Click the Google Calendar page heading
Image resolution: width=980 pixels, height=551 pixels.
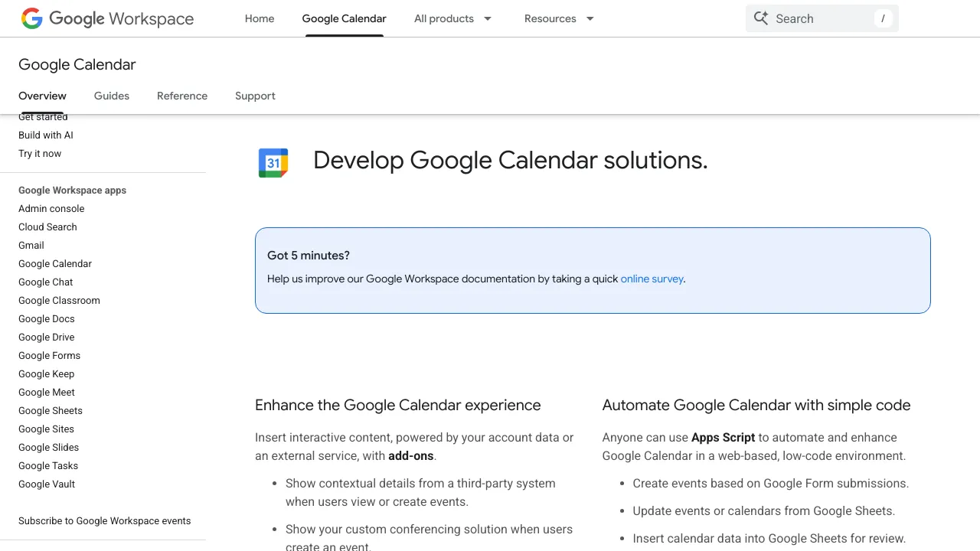pyautogui.click(x=77, y=65)
